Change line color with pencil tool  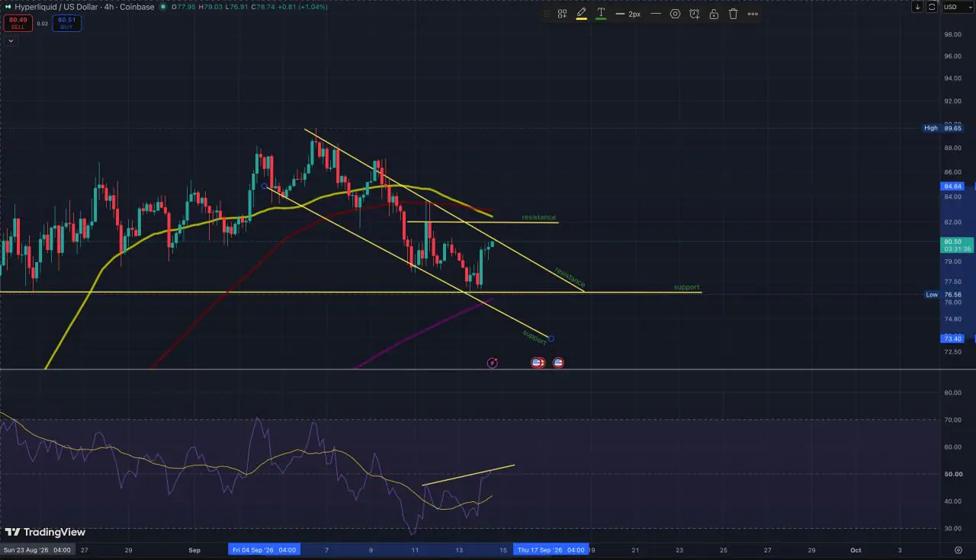pyautogui.click(x=581, y=14)
